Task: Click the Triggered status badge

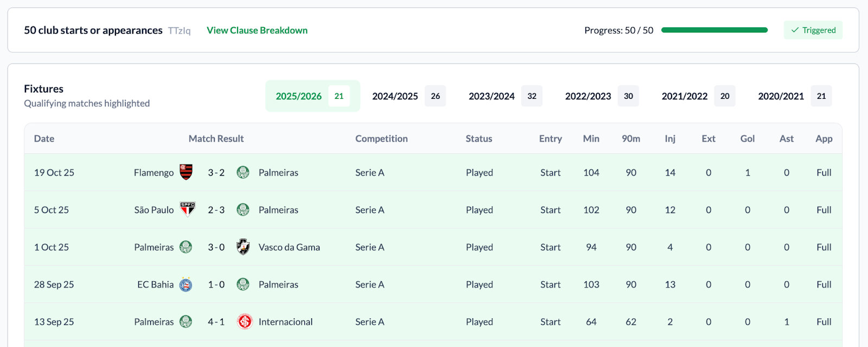Action: (x=813, y=30)
